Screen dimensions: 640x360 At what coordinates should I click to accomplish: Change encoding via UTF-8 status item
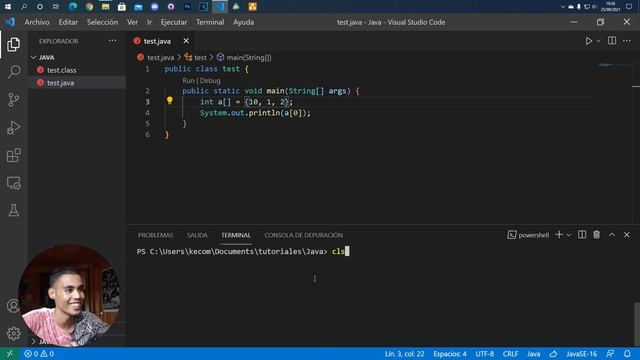(484, 353)
